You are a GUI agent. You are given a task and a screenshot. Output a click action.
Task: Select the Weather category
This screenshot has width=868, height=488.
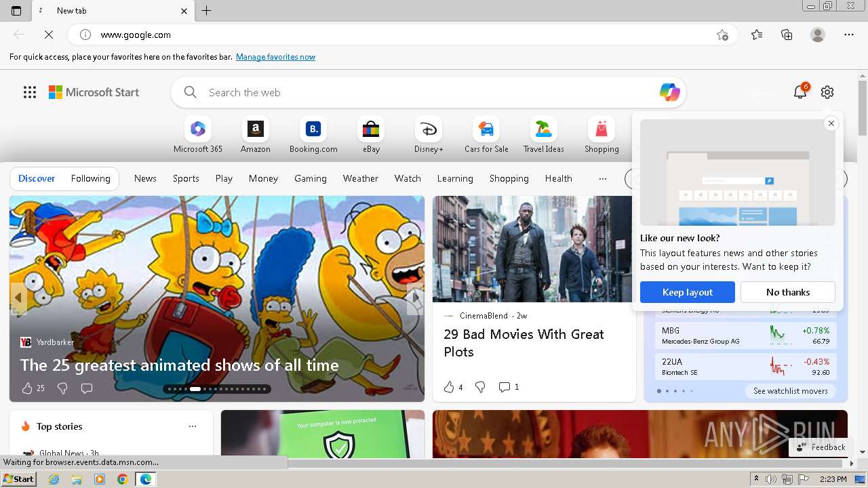(361, 178)
